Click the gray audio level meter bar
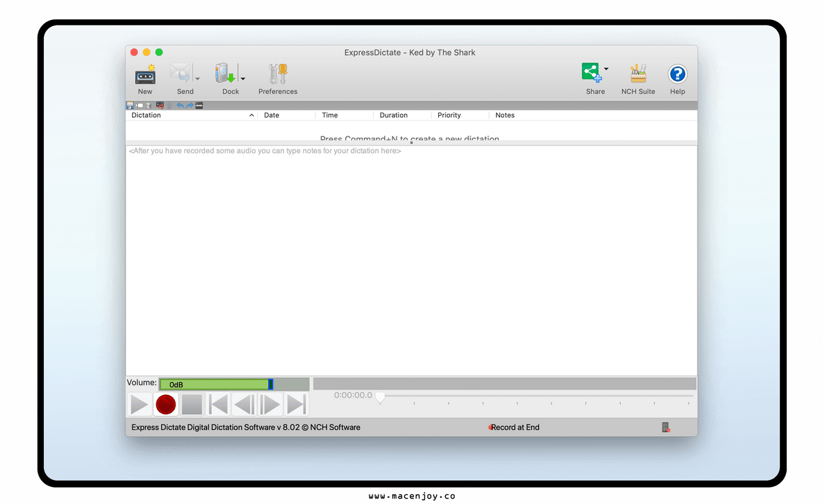The image size is (823, 504). point(505,384)
